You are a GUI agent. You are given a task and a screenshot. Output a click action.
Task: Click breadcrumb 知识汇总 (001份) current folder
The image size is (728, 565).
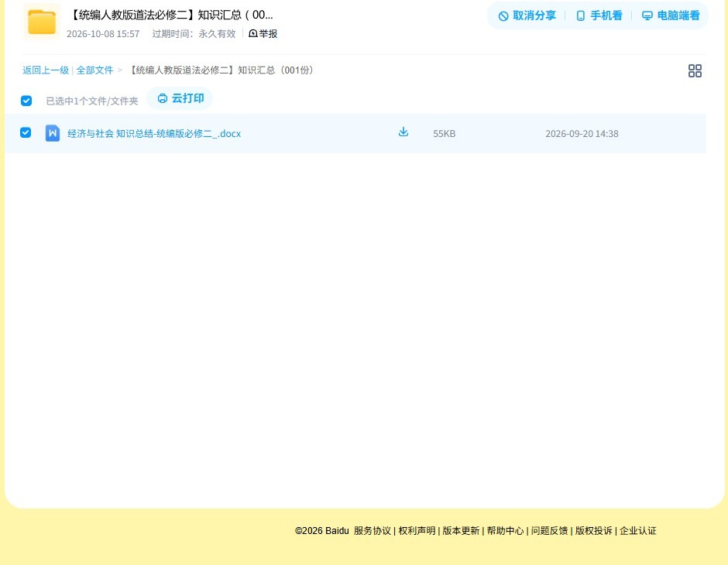point(222,70)
